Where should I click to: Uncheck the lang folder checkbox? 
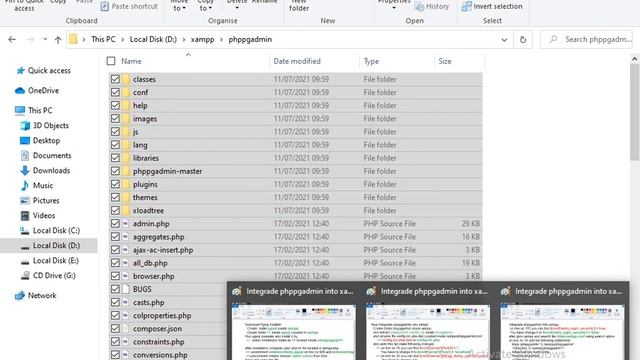[115, 145]
